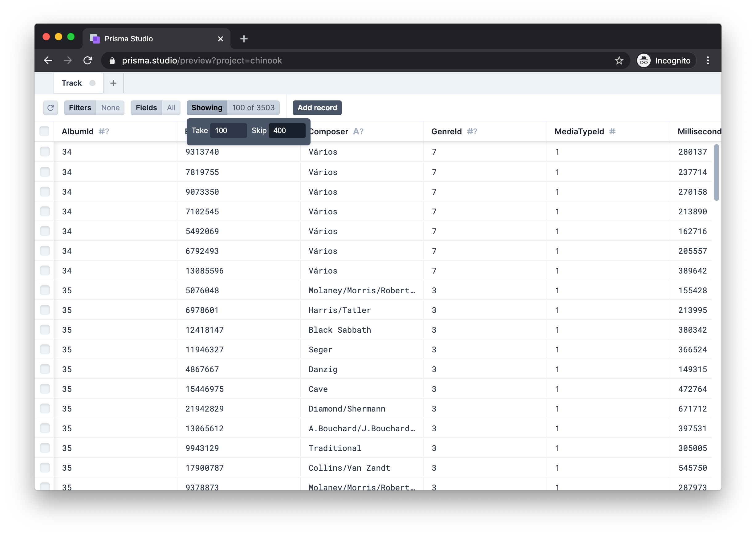Click the refresh records icon
The image size is (756, 536).
[x=51, y=108]
